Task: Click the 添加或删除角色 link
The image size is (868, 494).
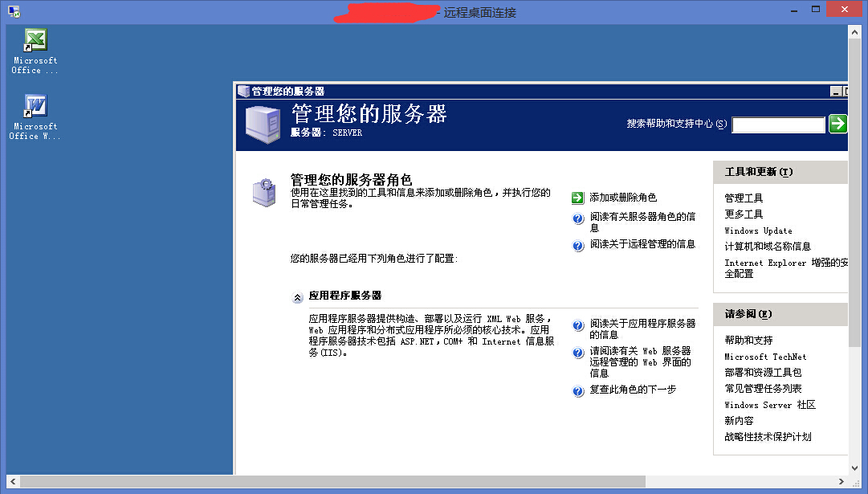Action: tap(623, 197)
